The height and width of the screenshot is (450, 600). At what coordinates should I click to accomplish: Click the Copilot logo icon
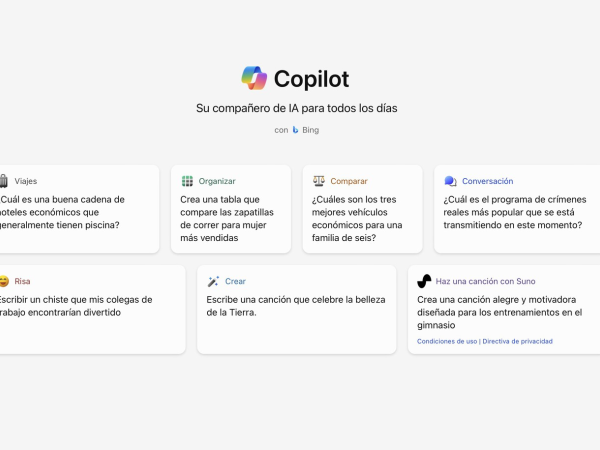coord(254,78)
